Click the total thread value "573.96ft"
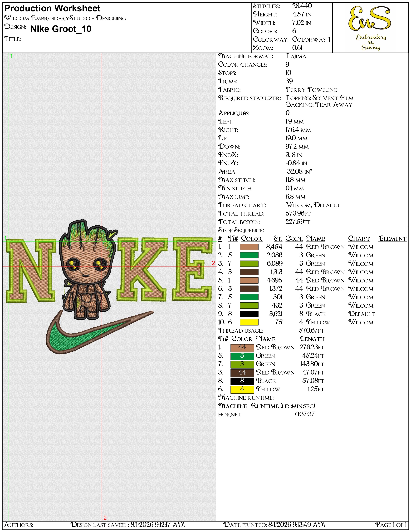The height and width of the screenshot is (532, 411). pyautogui.click(x=298, y=213)
